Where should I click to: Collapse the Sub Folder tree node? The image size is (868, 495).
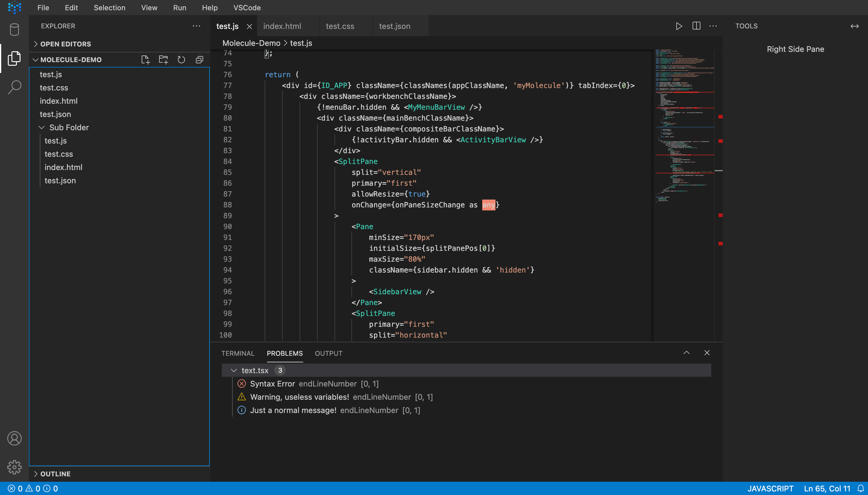click(42, 128)
